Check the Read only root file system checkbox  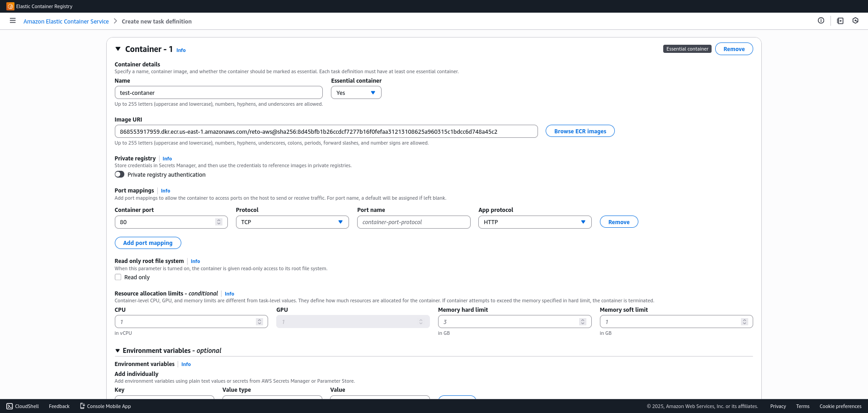(x=118, y=277)
